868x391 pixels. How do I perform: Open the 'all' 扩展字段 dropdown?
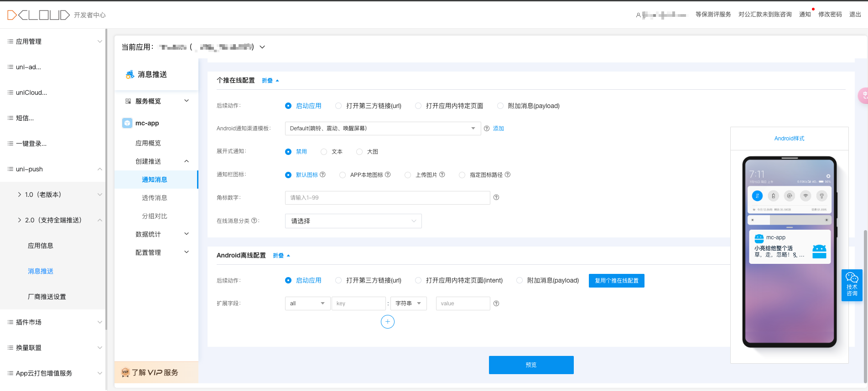[x=307, y=304]
